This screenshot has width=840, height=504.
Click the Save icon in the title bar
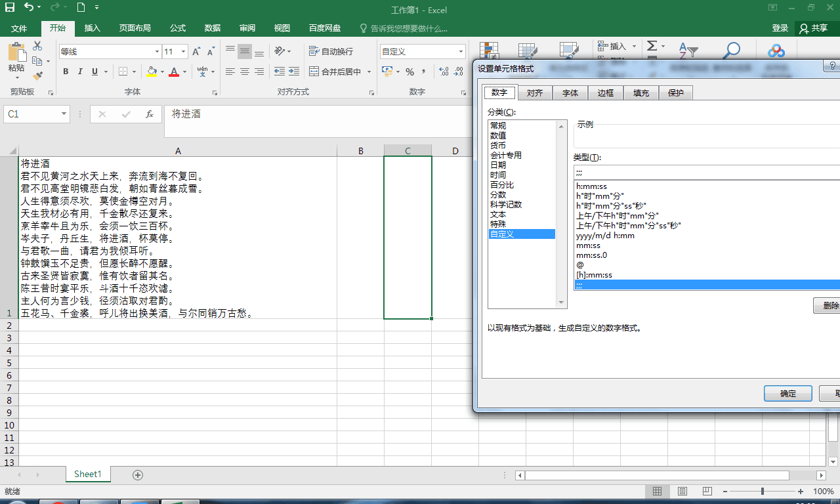(x=10, y=8)
